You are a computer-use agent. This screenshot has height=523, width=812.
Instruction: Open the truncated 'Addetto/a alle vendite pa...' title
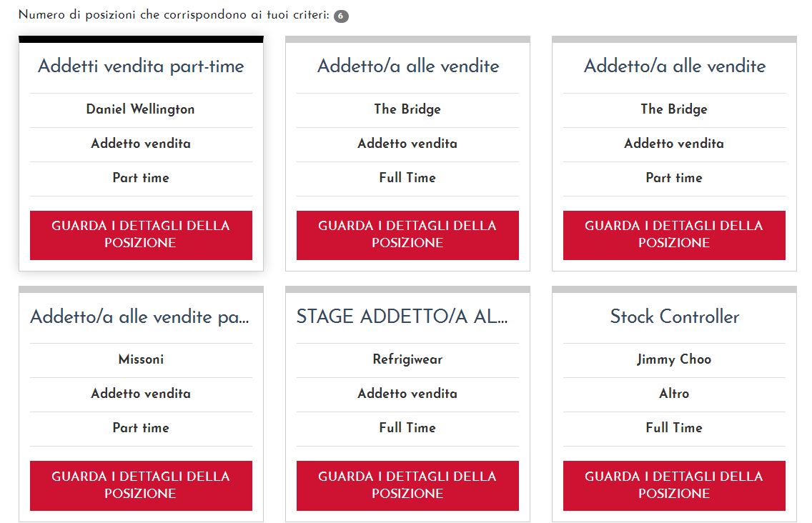[139, 317]
